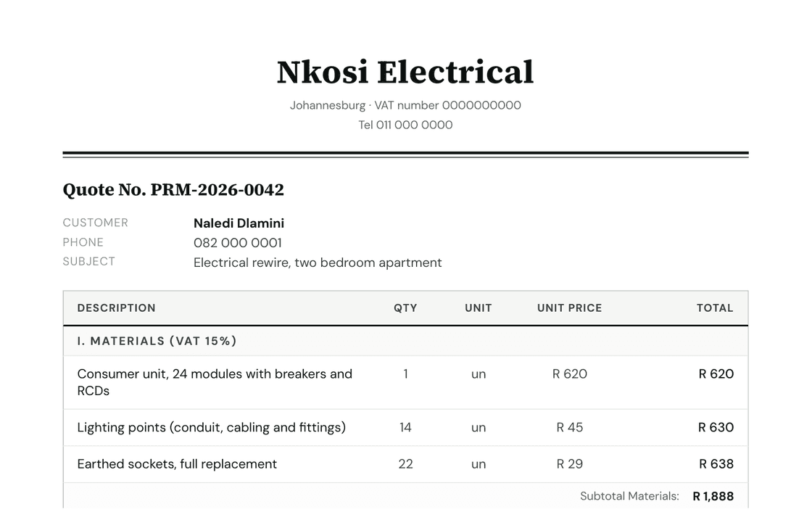Click the TOTAL column header
Image resolution: width=812 pixels, height=525 pixels.
pos(715,308)
